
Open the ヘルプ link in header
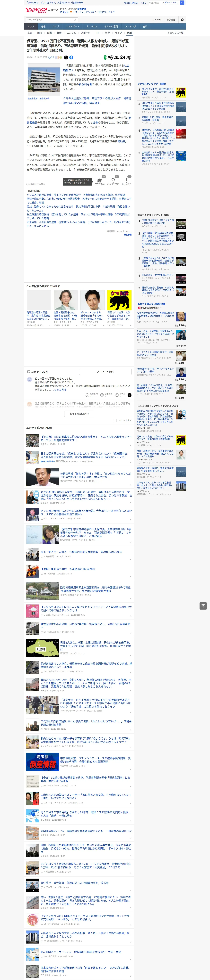click(143, 3)
